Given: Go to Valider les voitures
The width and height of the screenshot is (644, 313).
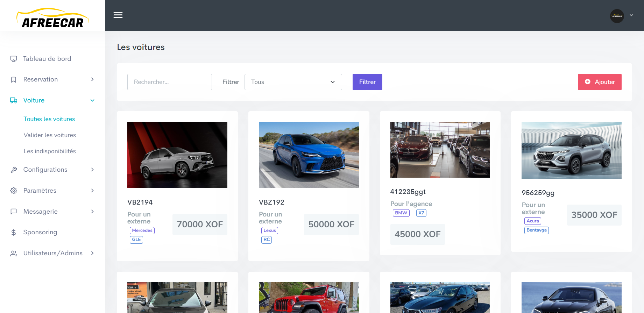Looking at the screenshot, I should 50,135.
